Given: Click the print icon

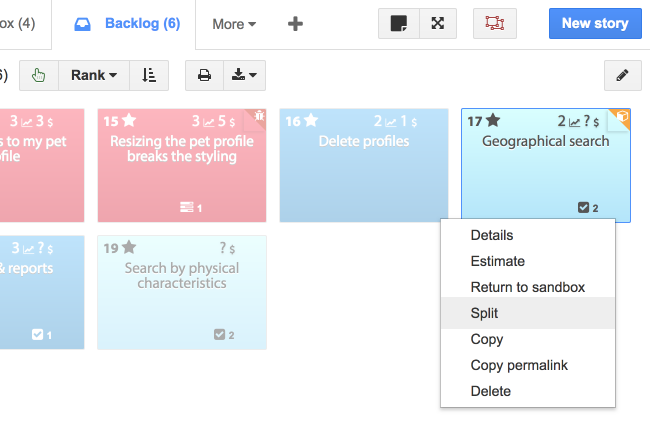Looking at the screenshot, I should (x=204, y=75).
